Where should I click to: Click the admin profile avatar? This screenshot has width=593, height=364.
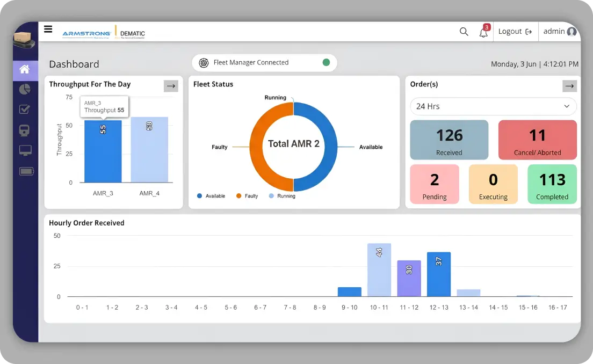coord(572,32)
